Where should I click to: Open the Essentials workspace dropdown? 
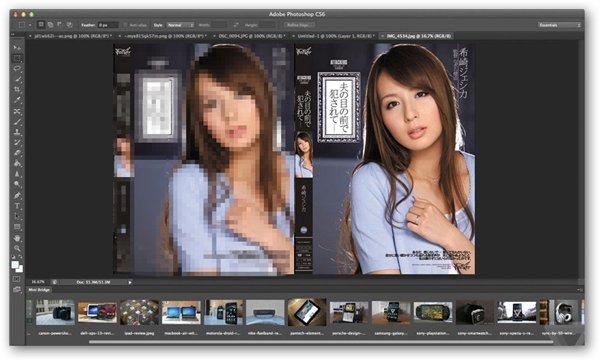click(x=560, y=25)
